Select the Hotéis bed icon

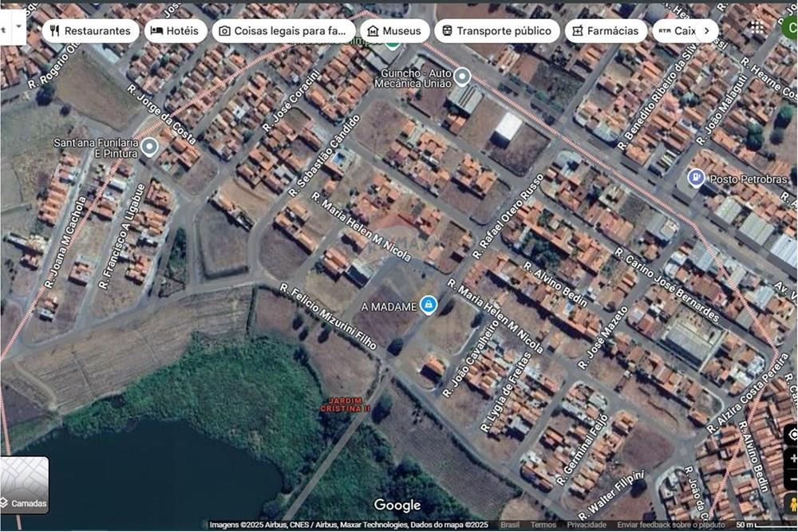(x=156, y=30)
